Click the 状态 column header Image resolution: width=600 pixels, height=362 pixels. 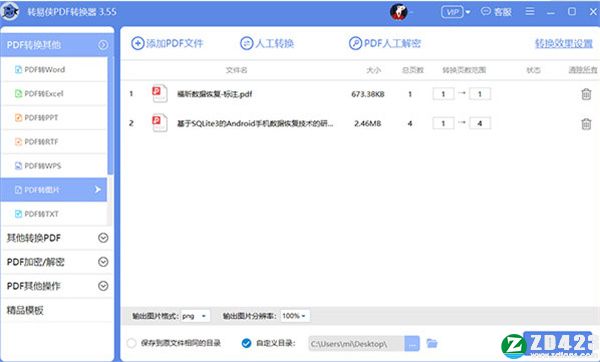click(533, 70)
